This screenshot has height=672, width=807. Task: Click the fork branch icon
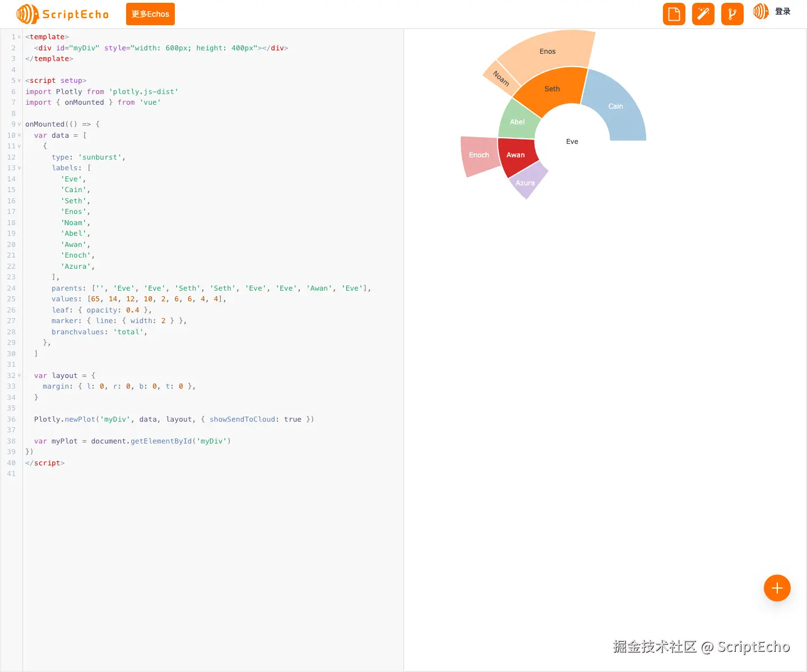[732, 14]
